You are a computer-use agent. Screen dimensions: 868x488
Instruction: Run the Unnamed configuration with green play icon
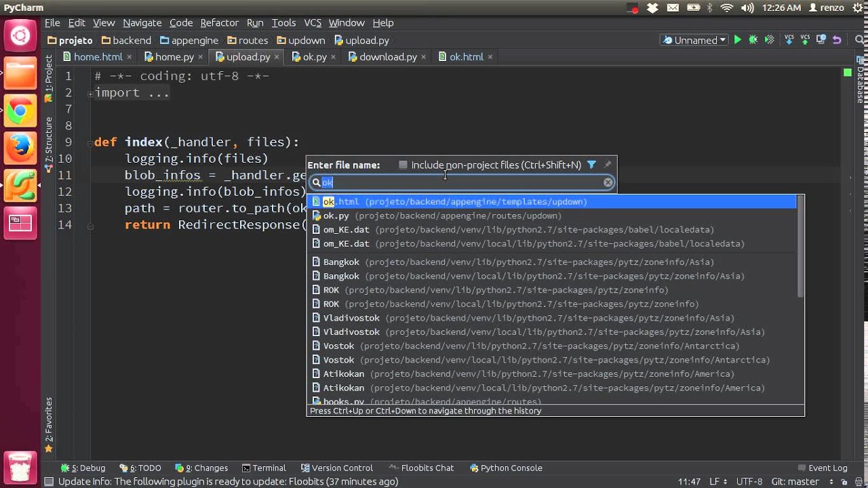pyautogui.click(x=738, y=40)
